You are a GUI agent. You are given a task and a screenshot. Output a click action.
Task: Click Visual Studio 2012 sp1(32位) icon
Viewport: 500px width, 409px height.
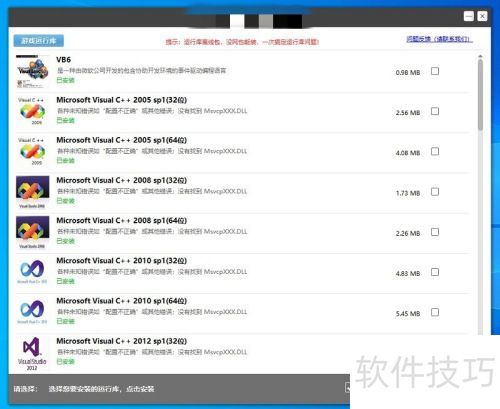[x=32, y=353]
